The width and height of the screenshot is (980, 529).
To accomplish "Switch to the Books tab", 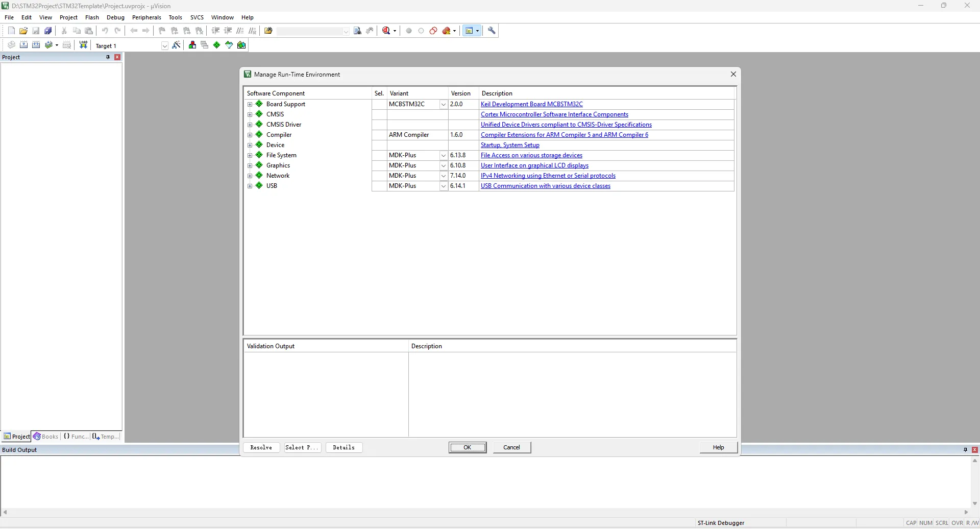I will pos(46,437).
